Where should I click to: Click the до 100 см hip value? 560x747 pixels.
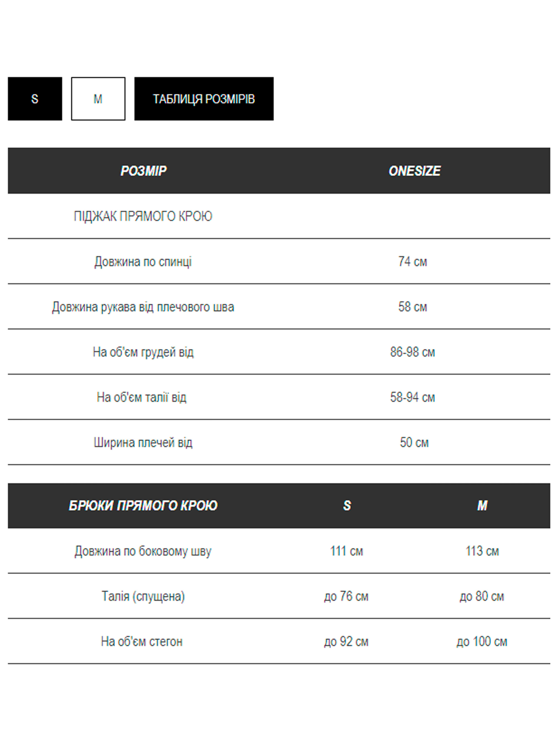coord(482,642)
